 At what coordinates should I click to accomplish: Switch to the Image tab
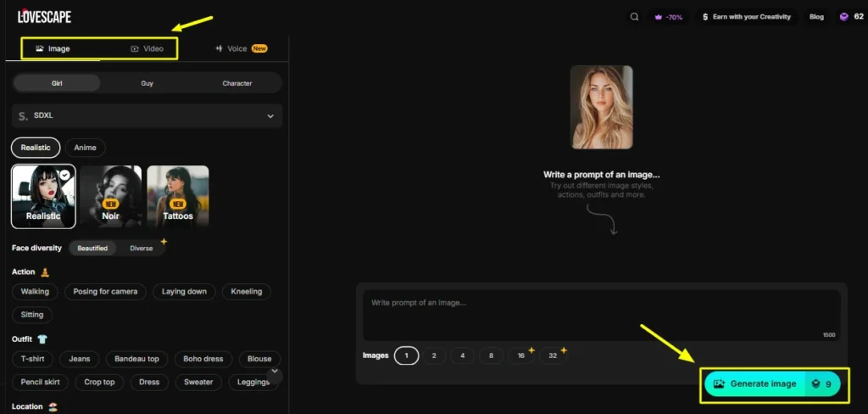53,48
